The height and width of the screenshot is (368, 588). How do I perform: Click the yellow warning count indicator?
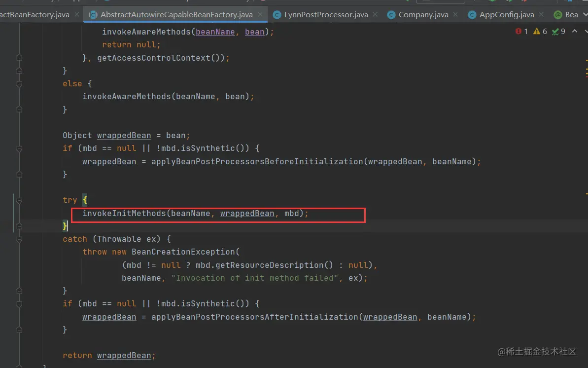click(540, 32)
